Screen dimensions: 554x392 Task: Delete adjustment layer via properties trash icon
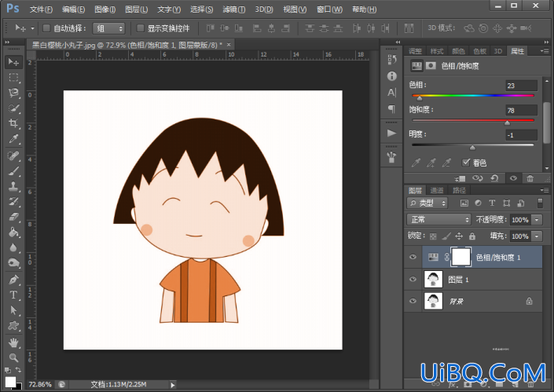[530, 178]
